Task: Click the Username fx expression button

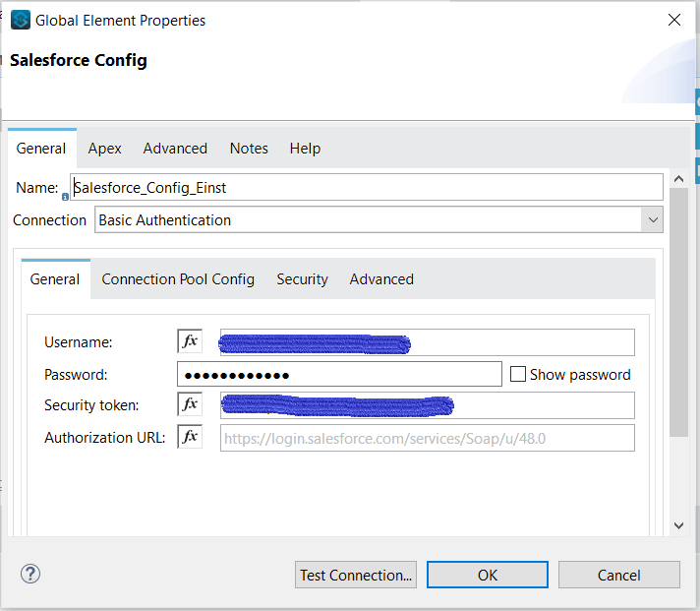Action: 190,341
